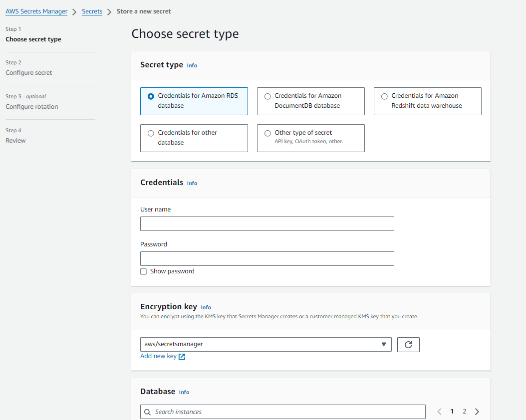Choose Other type of secret option

tap(268, 133)
